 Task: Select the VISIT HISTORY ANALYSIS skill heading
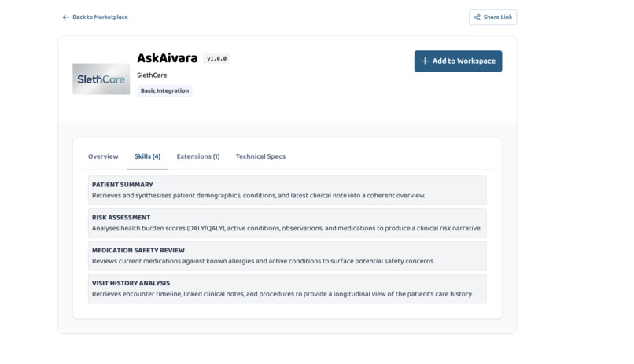tap(131, 283)
